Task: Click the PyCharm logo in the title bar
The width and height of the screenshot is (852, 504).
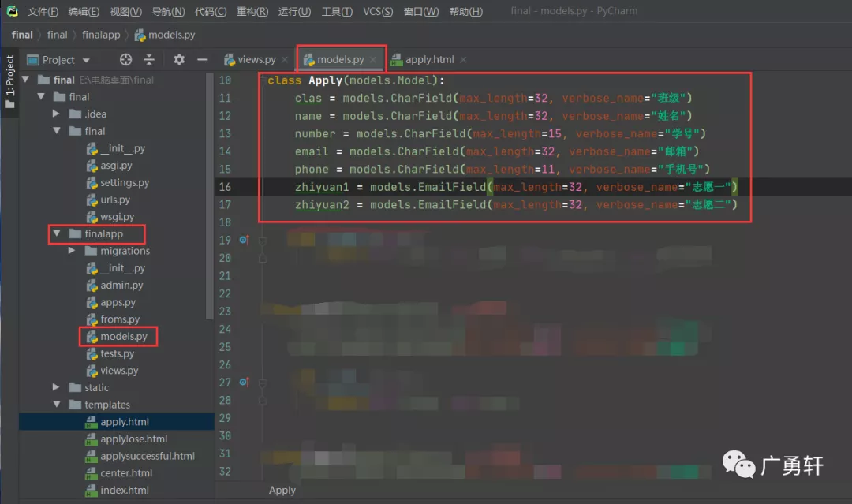Action: pos(11,10)
